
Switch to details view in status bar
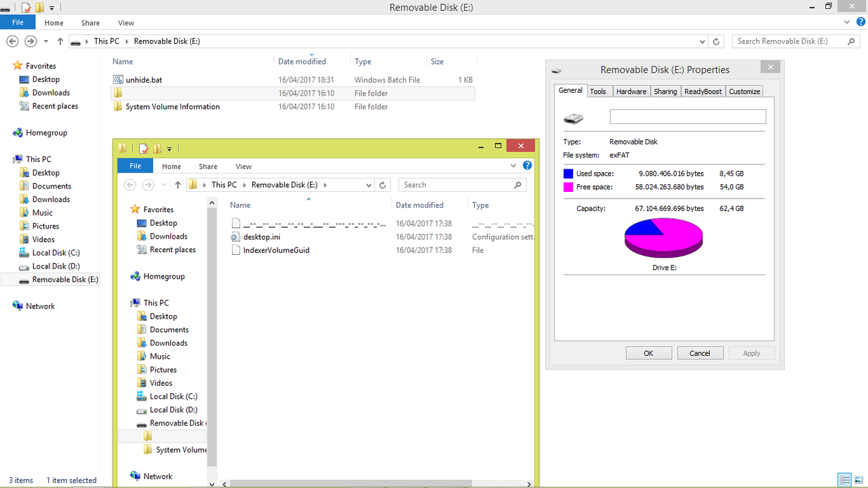point(844,480)
